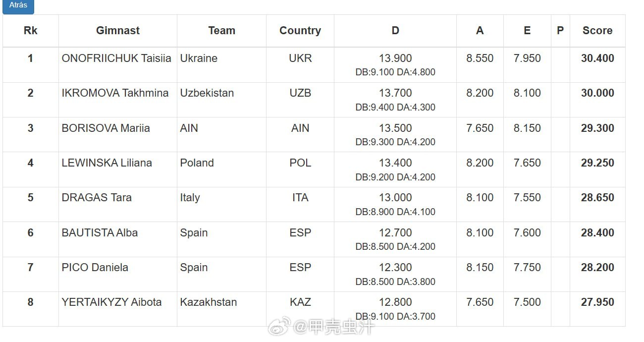Viewport: 644px width, 342px height.
Task: Click the Gimnast column header
Action: click(118, 31)
